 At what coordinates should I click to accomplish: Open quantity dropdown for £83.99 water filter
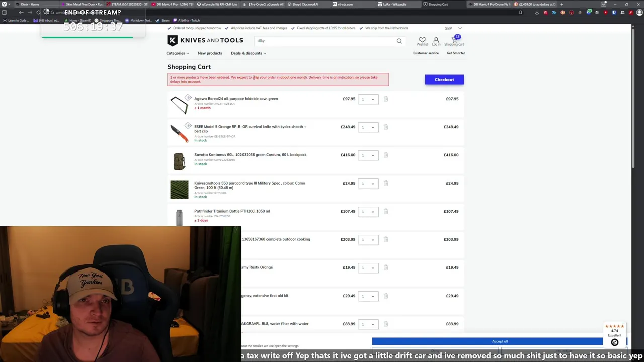368,324
